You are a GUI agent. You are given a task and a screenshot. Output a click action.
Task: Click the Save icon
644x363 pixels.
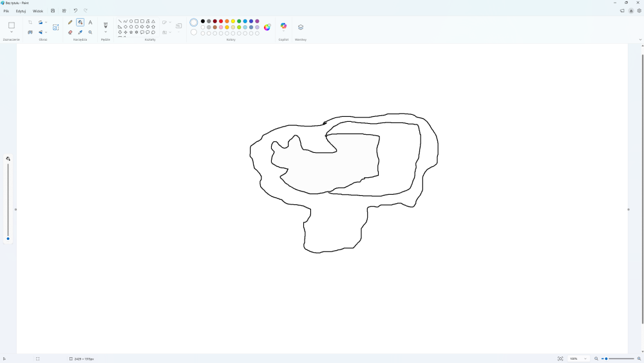(x=53, y=11)
